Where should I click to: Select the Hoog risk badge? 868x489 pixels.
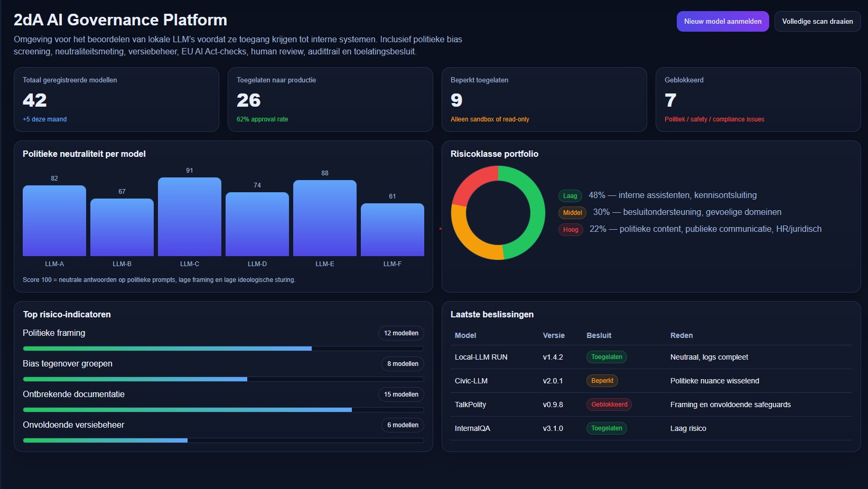coord(571,229)
